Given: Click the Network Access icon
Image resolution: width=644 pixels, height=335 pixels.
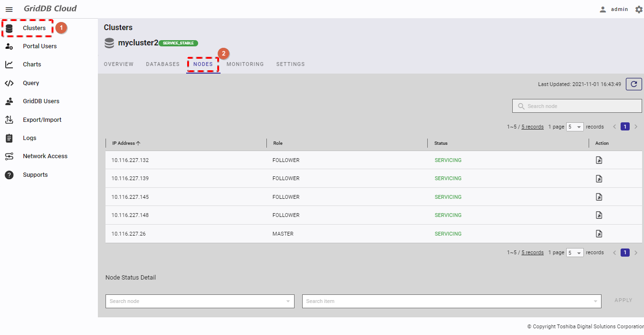Looking at the screenshot, I should 9,156.
